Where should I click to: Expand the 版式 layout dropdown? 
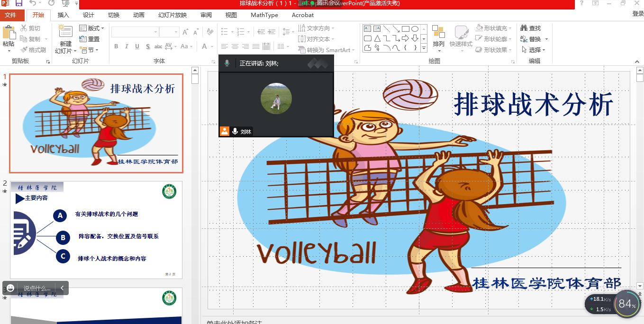pyautogui.click(x=91, y=28)
